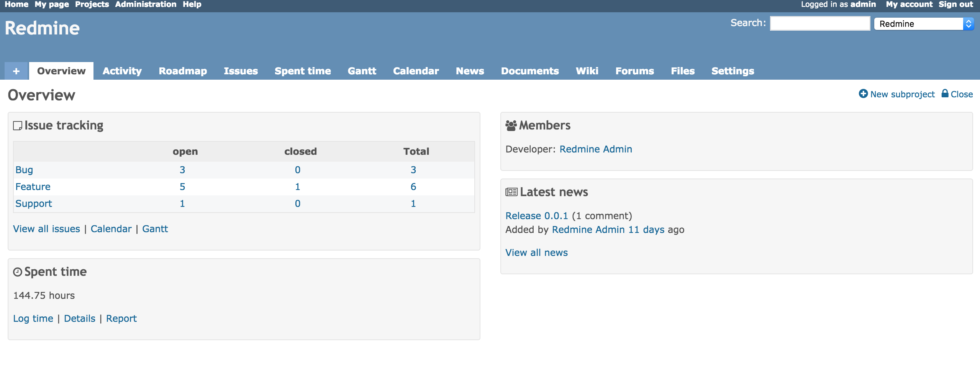
Task: Open the Documents tab
Action: [x=530, y=71]
